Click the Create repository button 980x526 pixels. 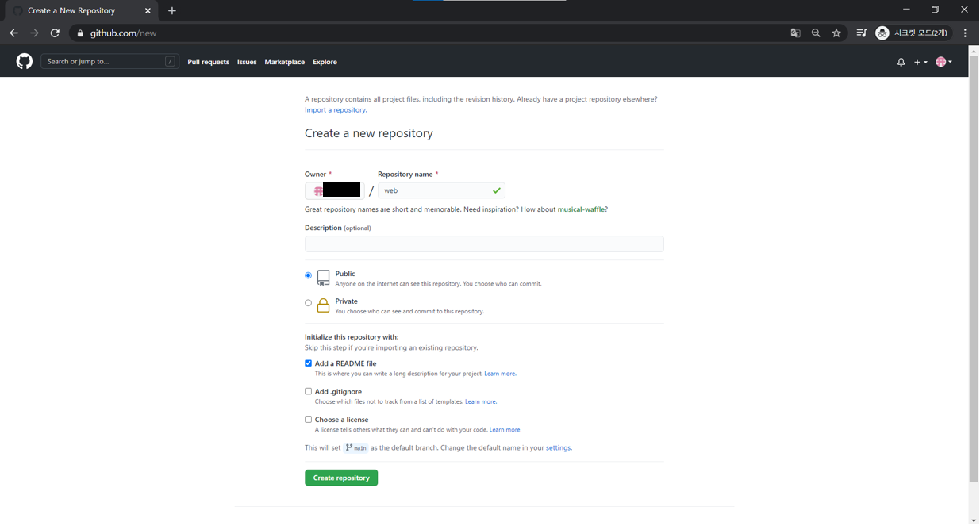pyautogui.click(x=341, y=478)
